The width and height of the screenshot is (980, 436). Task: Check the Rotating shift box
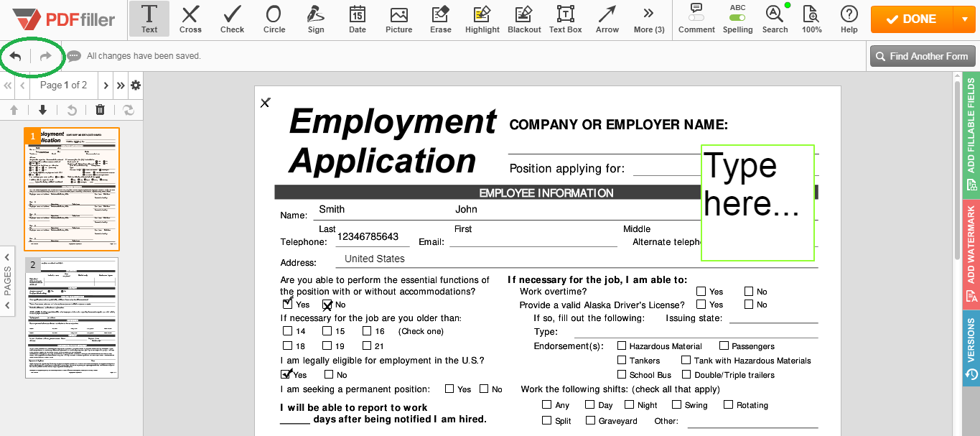coord(728,404)
